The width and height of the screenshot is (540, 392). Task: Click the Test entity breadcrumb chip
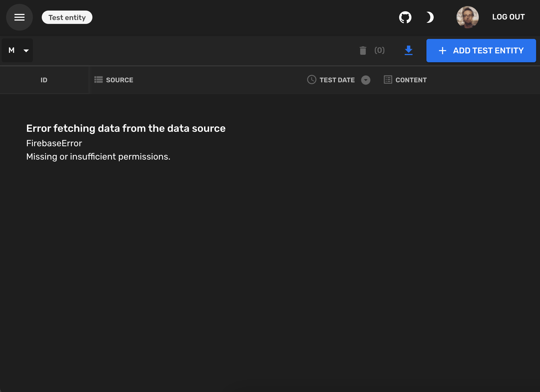[67, 18]
